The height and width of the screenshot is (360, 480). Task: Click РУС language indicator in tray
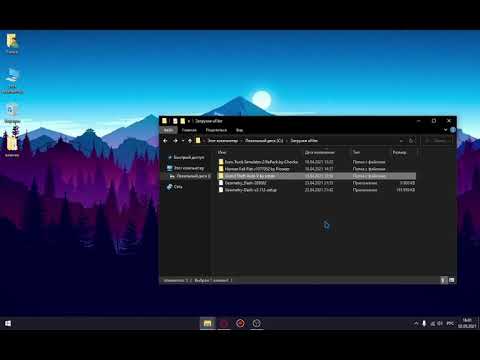point(450,323)
